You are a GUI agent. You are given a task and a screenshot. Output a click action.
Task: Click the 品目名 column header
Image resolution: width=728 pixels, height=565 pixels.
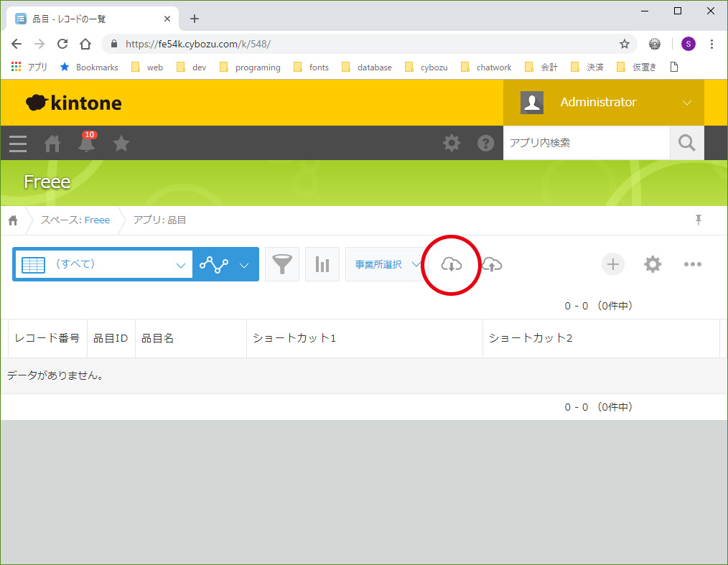(x=191, y=338)
